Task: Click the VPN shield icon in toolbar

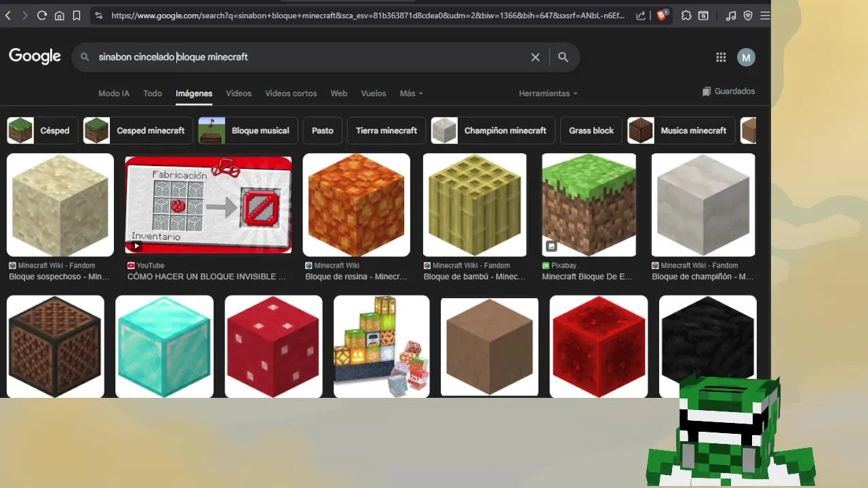Action: (x=748, y=16)
